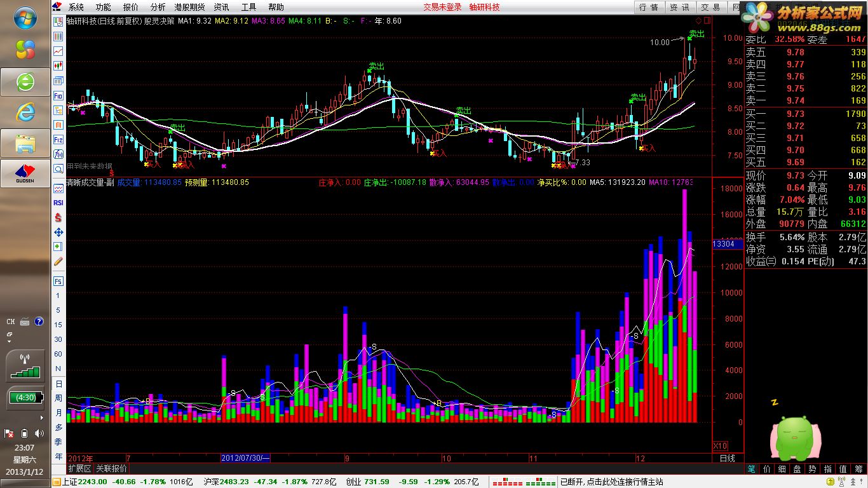Open the 港股期货 menu
The height and width of the screenshot is (488, 868).
point(190,7)
